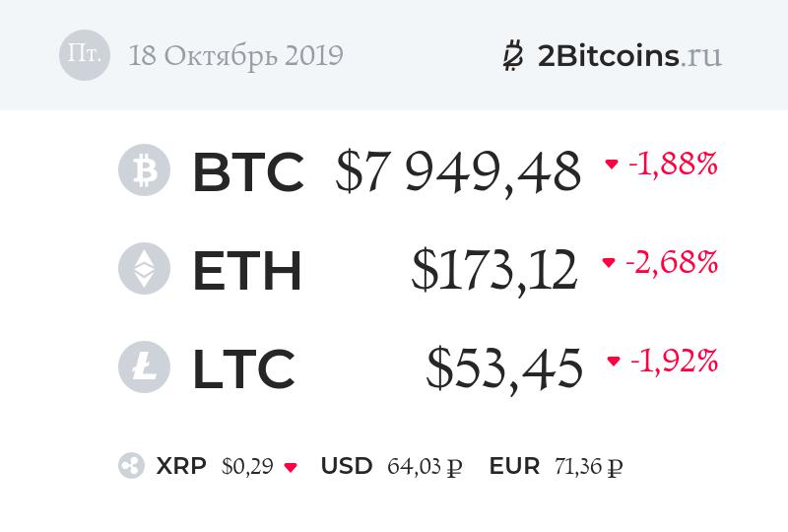
Task: Click the 2Bitcoins logo symbol
Action: pos(513,56)
